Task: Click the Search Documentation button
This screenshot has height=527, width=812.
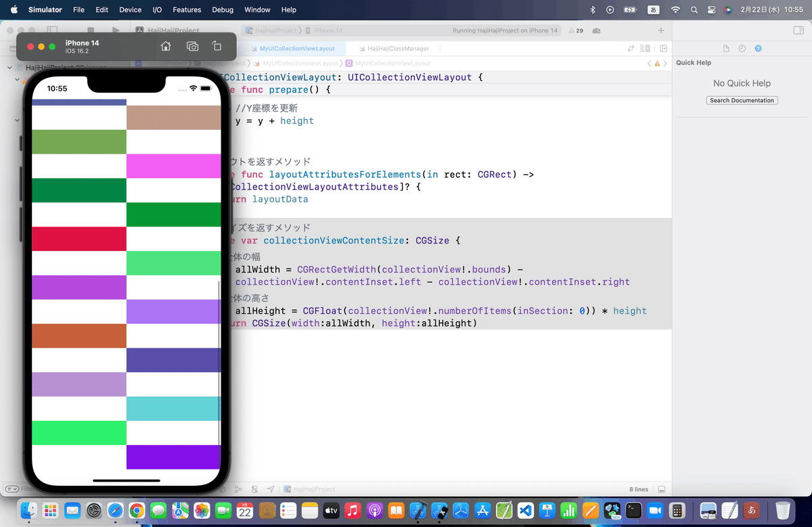Action: 742,100
